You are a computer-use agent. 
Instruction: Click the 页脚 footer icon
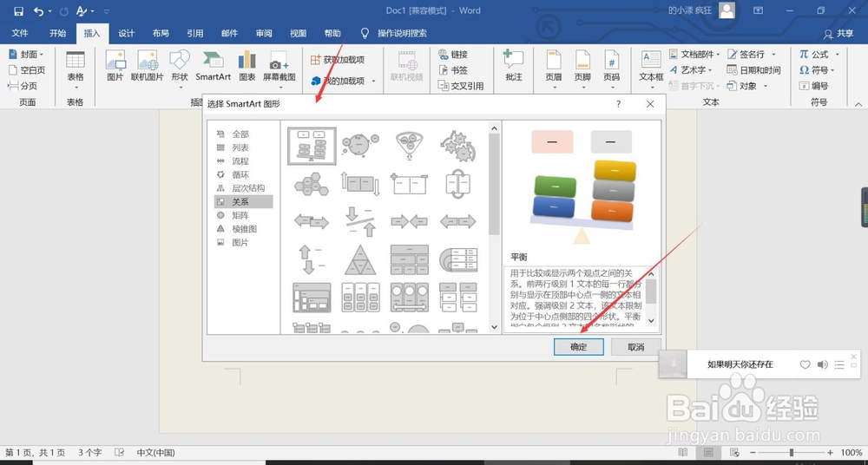[582, 59]
